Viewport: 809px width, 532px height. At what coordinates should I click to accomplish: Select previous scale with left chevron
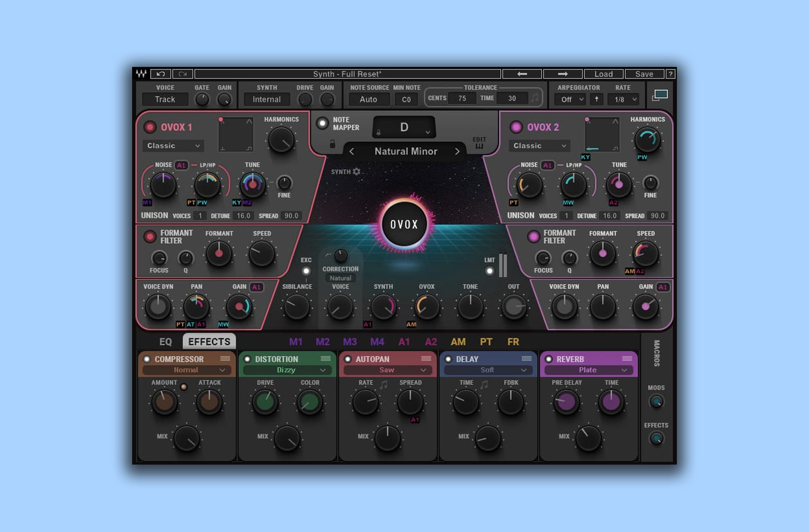(351, 151)
